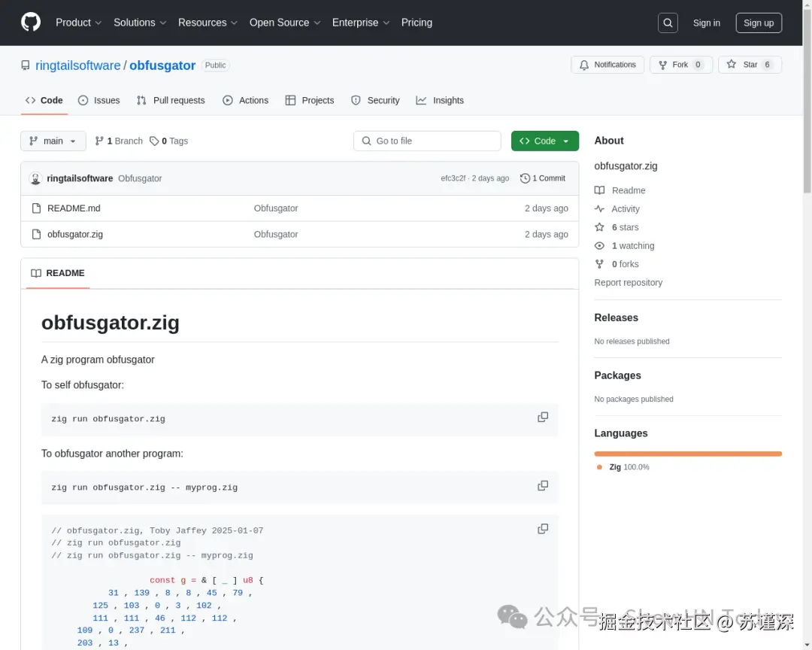Image resolution: width=812 pixels, height=650 pixels.
Task: Click the search magnifier icon in header
Action: pos(668,23)
